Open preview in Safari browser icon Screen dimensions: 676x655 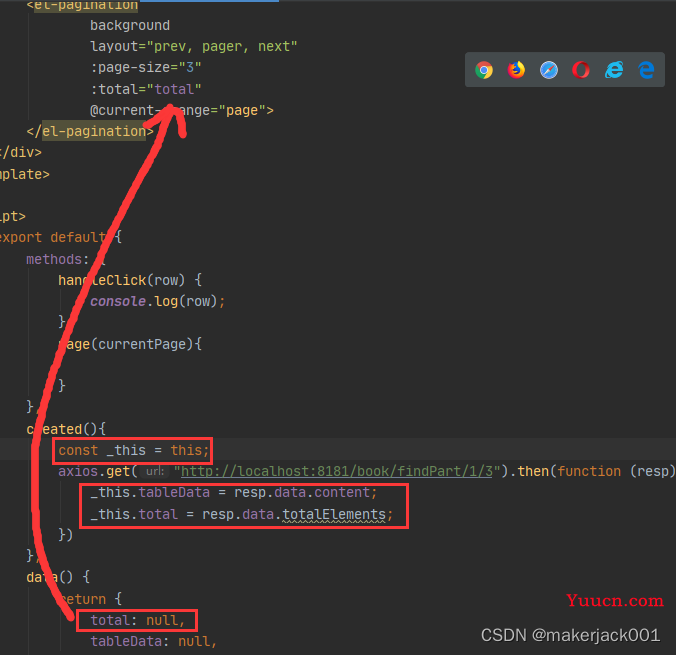coord(549,70)
